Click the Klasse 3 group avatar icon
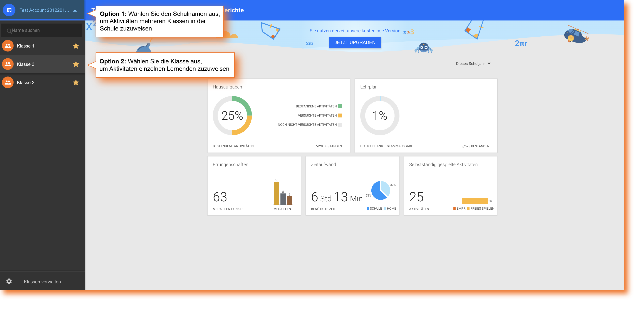This screenshot has width=644, height=309. 8,64
